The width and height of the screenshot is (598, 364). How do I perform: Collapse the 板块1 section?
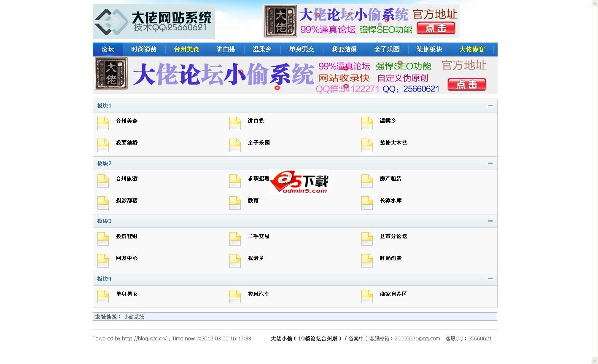[x=490, y=105]
